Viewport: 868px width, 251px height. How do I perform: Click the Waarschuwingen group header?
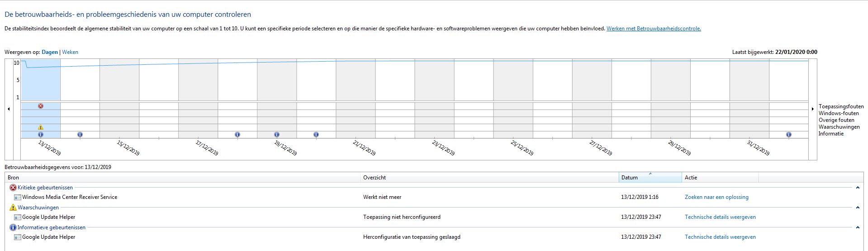(x=38, y=208)
